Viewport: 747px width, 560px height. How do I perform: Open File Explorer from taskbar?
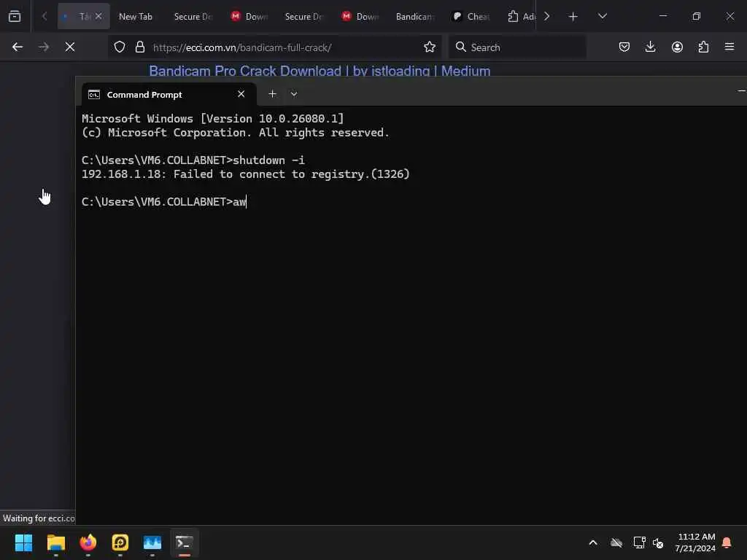[x=55, y=542]
